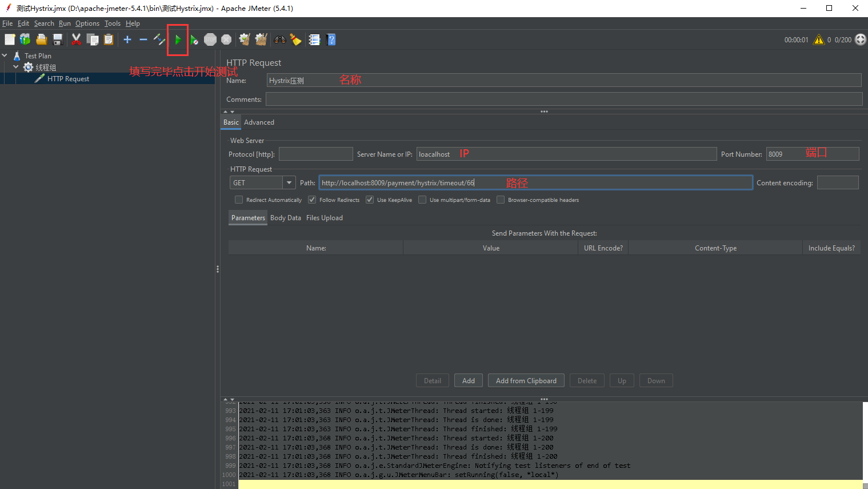The height and width of the screenshot is (489, 868).
Task: Click the thread group gear icon
Action: 28,67
